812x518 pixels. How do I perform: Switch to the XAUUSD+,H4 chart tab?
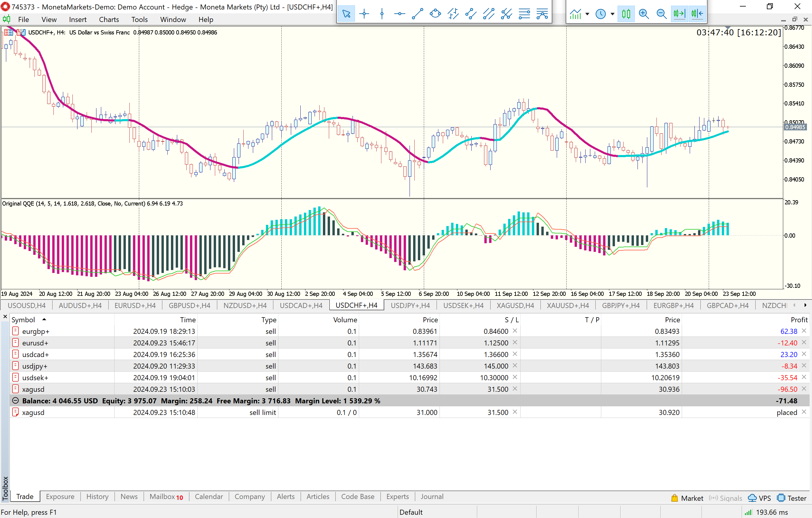567,305
